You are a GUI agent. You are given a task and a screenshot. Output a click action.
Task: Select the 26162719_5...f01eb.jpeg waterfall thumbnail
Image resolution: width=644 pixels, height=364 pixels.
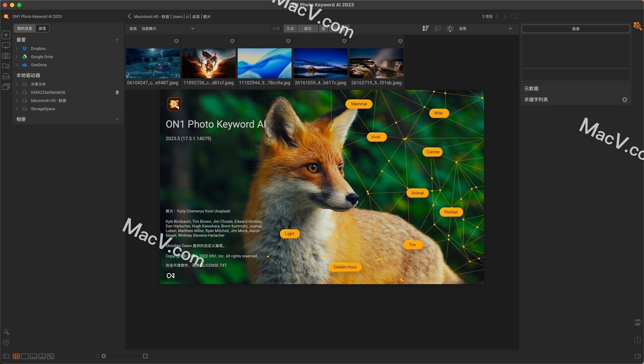377,63
